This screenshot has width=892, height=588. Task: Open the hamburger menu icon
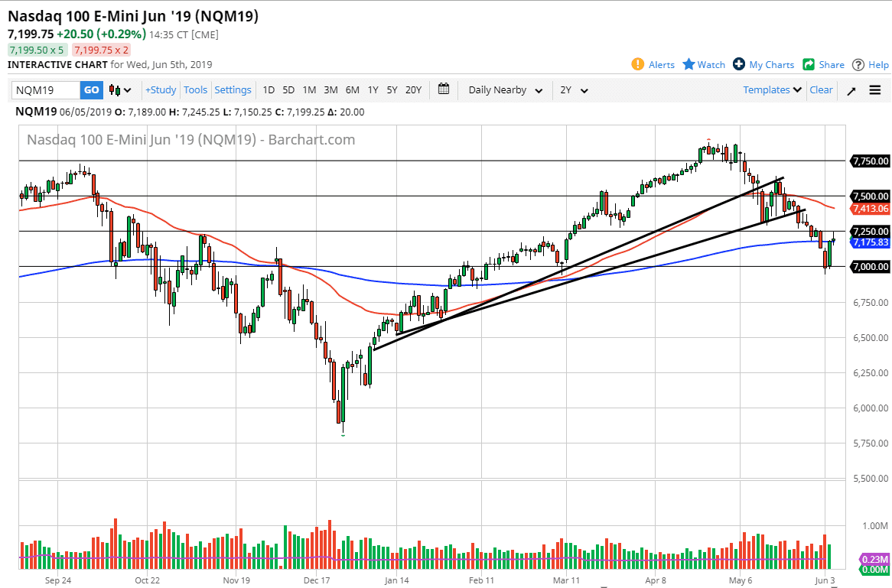coord(875,90)
